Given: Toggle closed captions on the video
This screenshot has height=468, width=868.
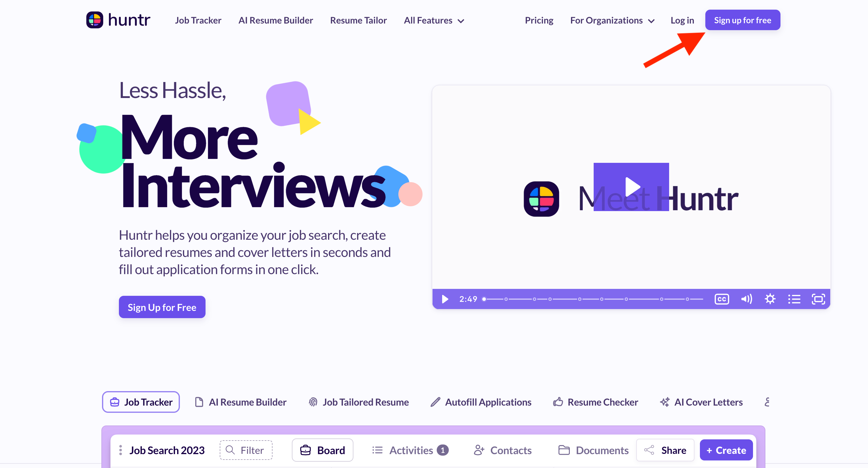Looking at the screenshot, I should point(721,299).
